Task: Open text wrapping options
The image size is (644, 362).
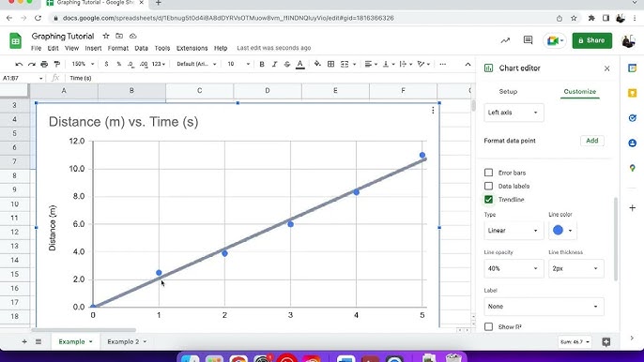Action: click(406, 64)
